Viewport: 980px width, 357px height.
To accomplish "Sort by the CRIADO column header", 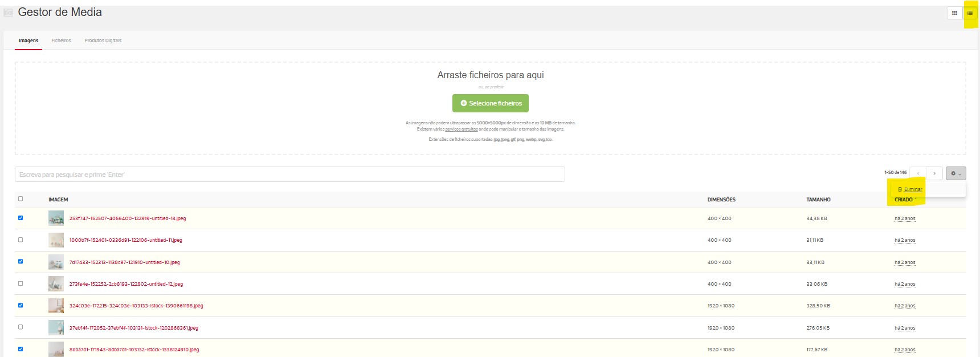I will (904, 200).
